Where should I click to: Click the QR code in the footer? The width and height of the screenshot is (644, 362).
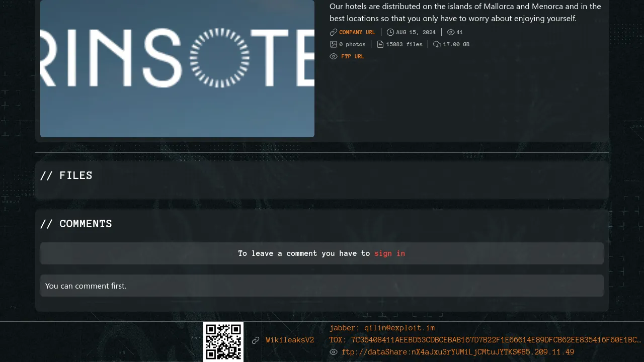coord(223,342)
